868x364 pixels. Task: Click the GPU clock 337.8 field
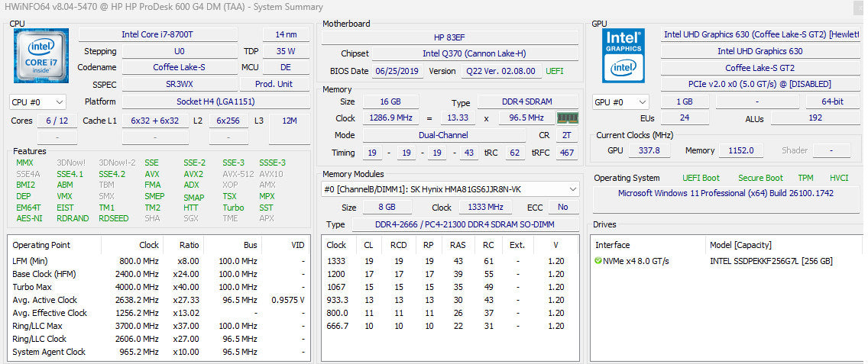(x=651, y=150)
